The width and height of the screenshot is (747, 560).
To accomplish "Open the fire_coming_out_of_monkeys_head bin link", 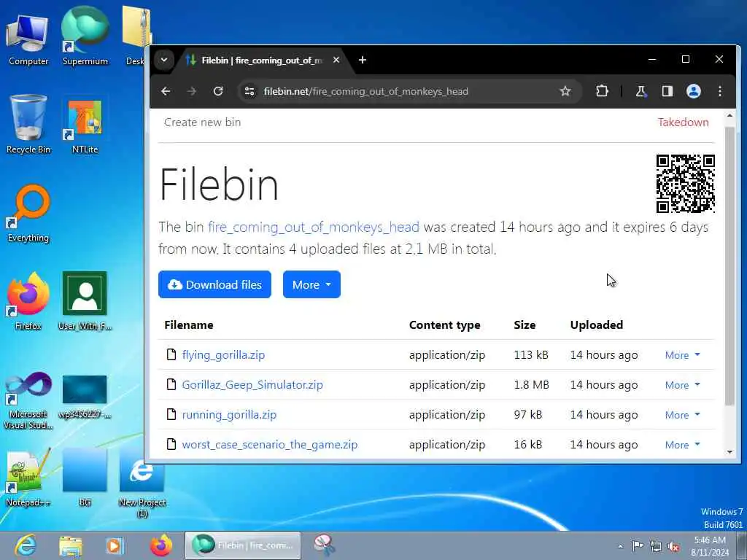I will [x=314, y=227].
